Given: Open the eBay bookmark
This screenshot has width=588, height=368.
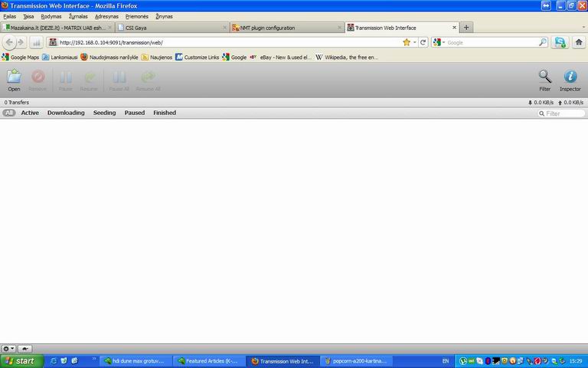Looking at the screenshot, I should pos(281,57).
